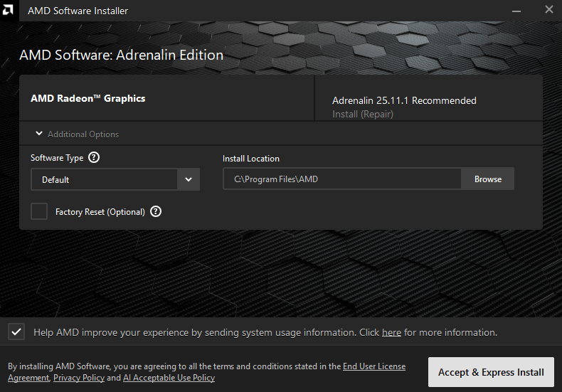The width and height of the screenshot is (562, 392).
Task: Open the Software Type Default combo box
Action: tap(104, 180)
